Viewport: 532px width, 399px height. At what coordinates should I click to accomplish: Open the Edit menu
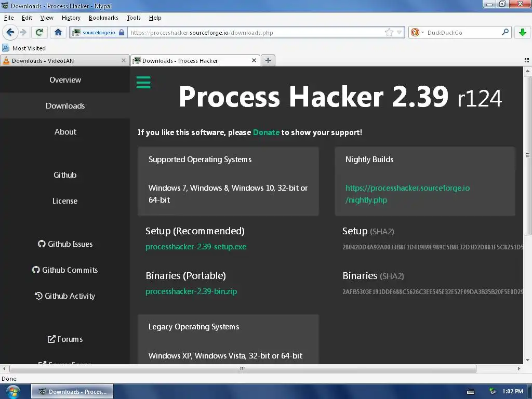27,18
